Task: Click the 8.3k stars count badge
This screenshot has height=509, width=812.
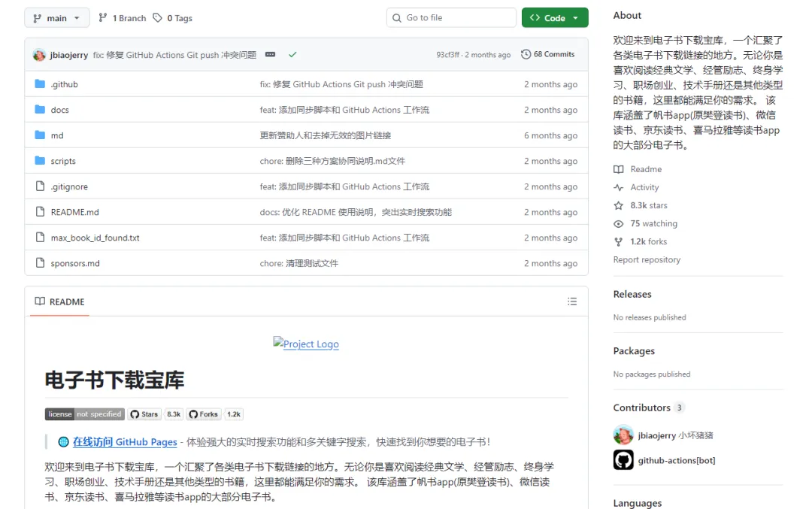Action: [174, 414]
